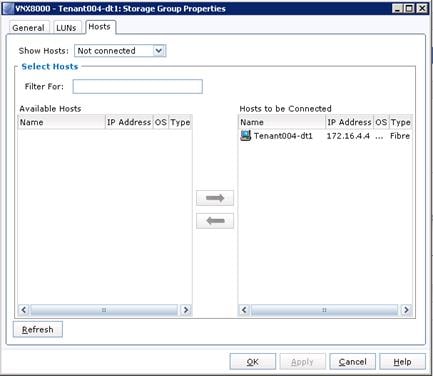Click Available Hosts horizontal scrollbar thumb
Viewport: 433px width, 376px height.
pos(104,310)
